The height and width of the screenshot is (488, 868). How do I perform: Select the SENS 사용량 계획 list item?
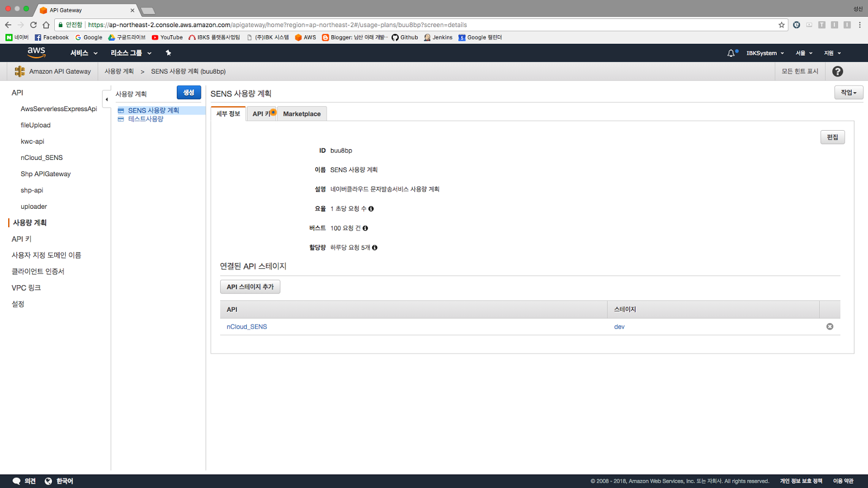point(154,111)
